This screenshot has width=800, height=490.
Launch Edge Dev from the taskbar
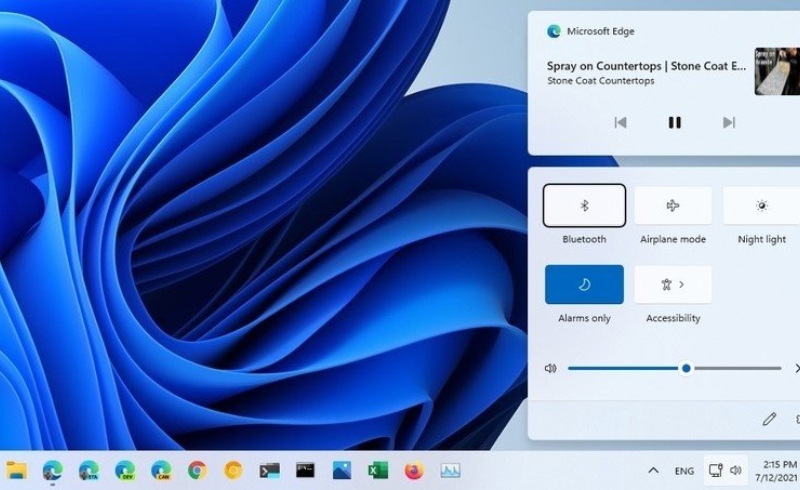(125, 470)
